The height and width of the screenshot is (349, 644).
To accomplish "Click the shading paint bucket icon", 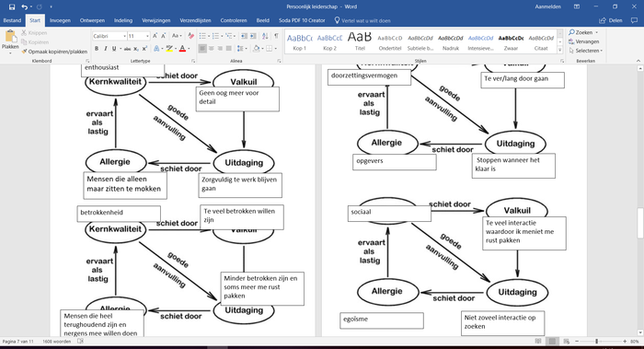I will 257,49.
